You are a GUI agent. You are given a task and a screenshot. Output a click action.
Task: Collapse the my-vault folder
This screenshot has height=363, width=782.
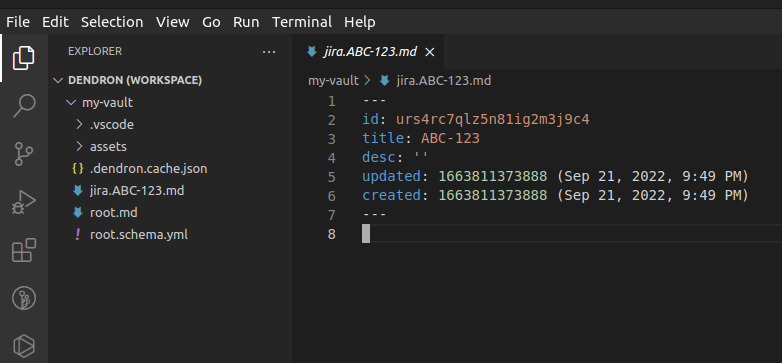pyautogui.click(x=70, y=103)
